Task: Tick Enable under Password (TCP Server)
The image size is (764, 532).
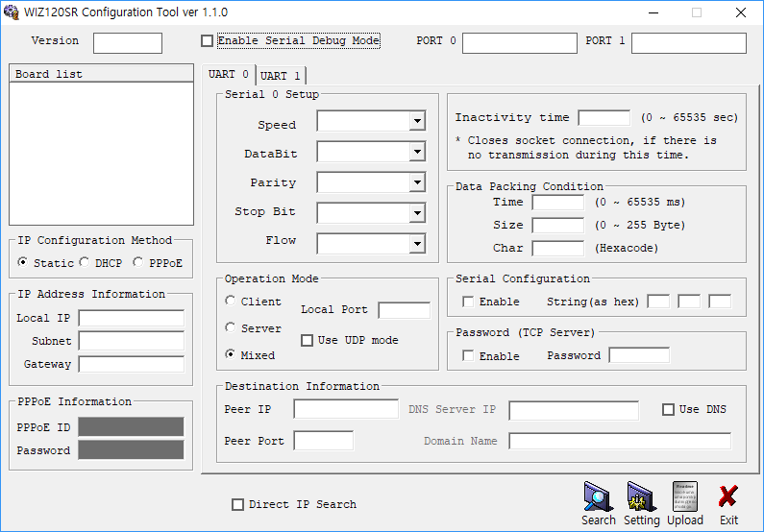Action: [468, 356]
